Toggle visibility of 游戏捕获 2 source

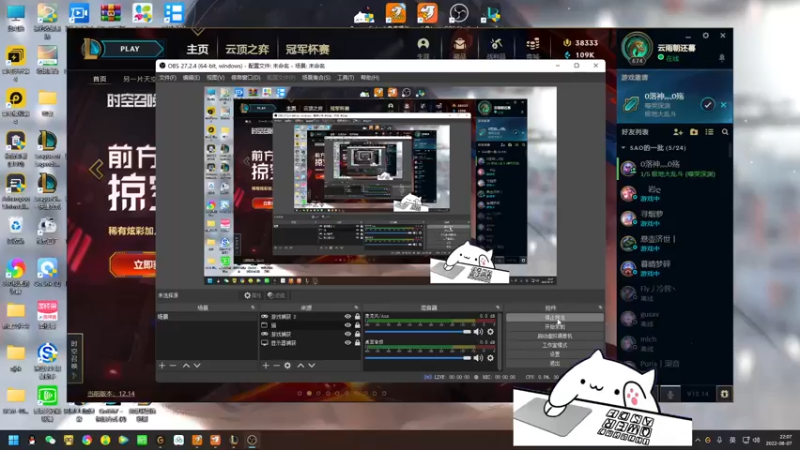click(347, 316)
